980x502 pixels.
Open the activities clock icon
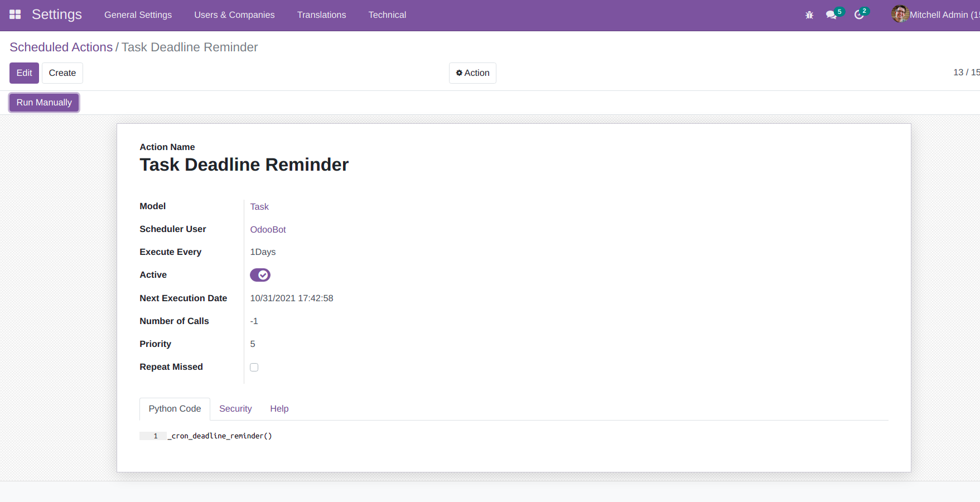point(859,15)
